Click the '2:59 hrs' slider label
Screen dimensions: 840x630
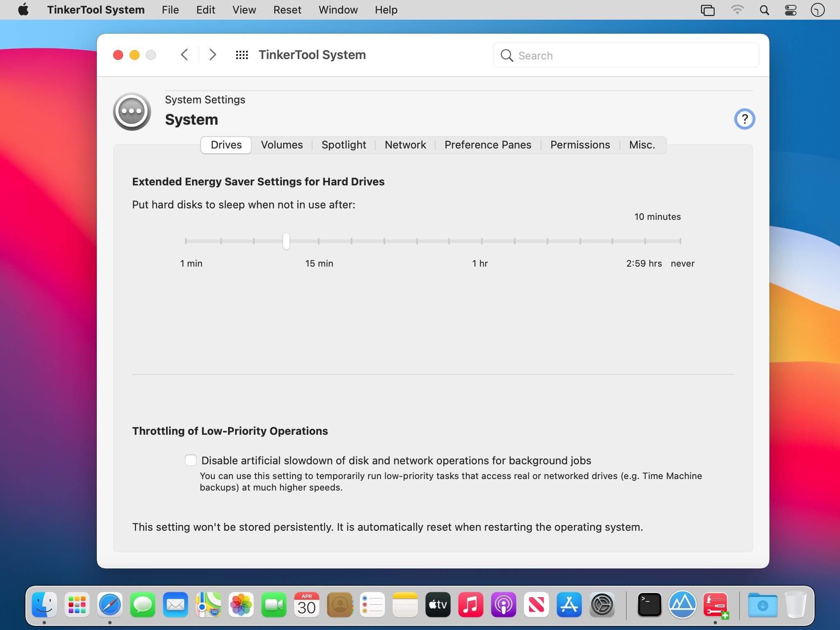pyautogui.click(x=644, y=263)
